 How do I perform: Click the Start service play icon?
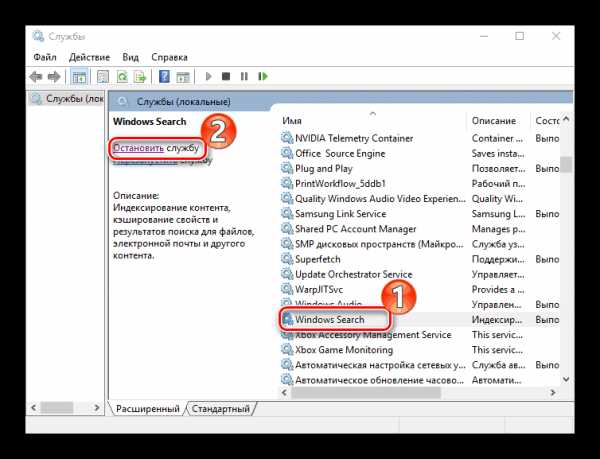[x=209, y=76]
